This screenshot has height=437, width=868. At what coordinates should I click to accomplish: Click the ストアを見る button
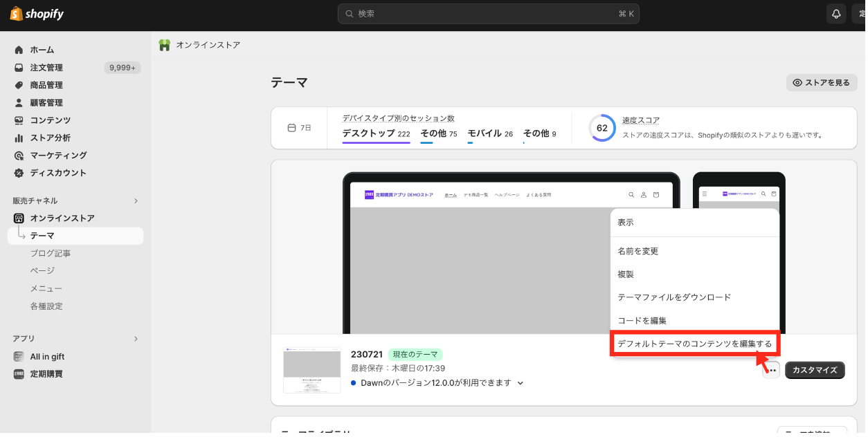(x=821, y=83)
